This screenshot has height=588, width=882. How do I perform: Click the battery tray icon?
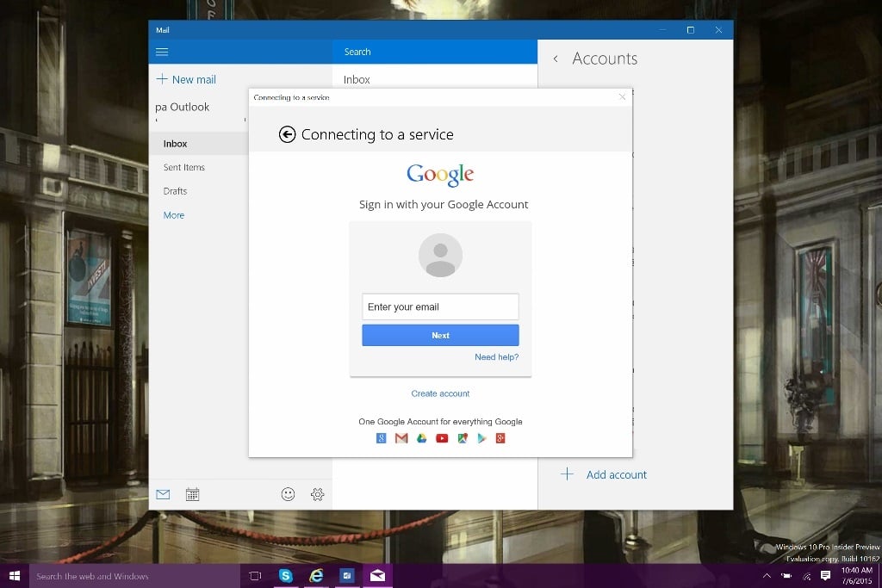[786, 576]
